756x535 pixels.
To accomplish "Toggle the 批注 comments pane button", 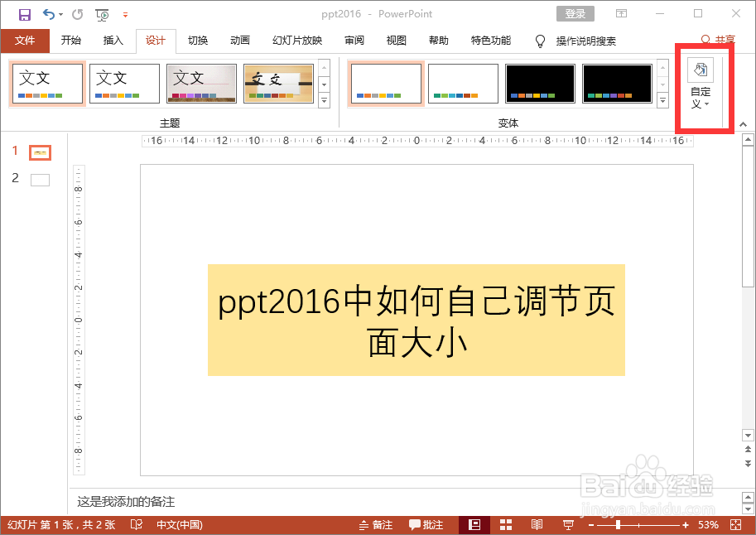I will 426,525.
